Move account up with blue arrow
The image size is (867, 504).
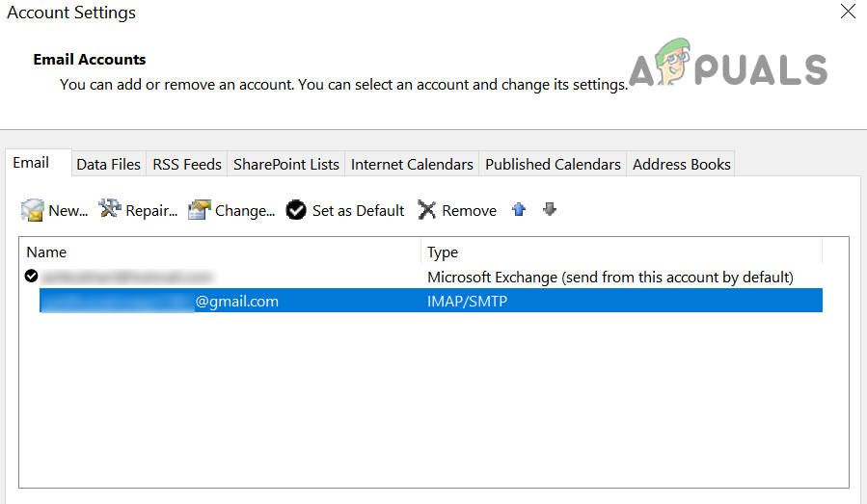pos(519,209)
